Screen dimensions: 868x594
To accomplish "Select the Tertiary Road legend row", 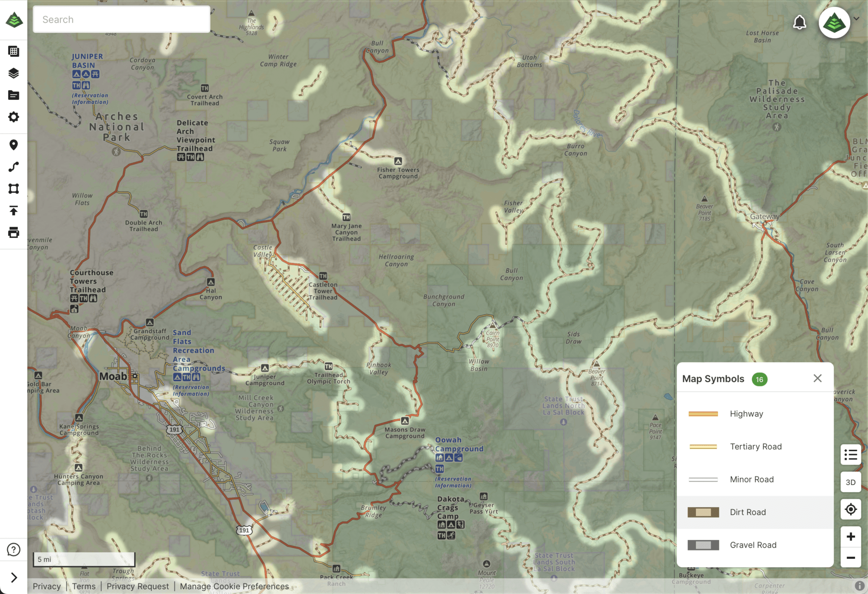I will point(755,447).
